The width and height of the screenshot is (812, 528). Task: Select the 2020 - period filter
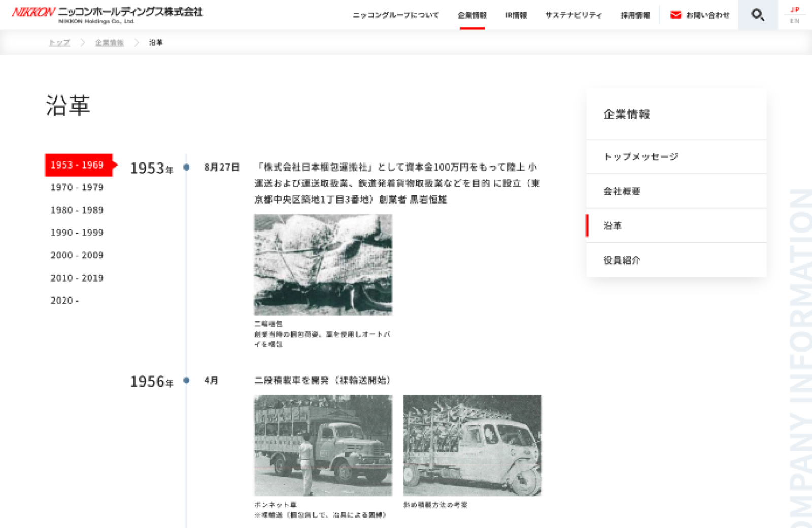tap(64, 301)
